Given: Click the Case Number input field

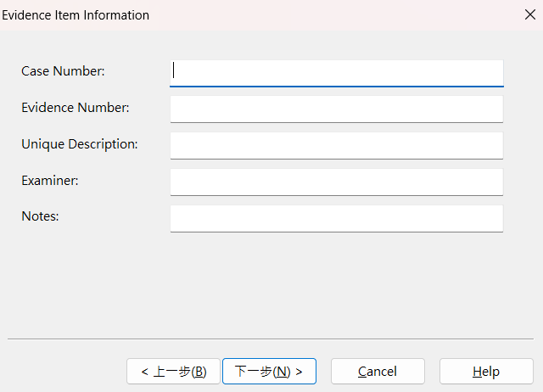Looking at the screenshot, I should point(336,72).
